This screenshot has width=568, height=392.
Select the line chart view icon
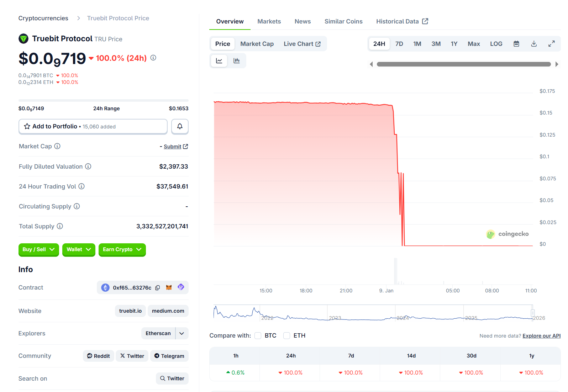tap(219, 61)
